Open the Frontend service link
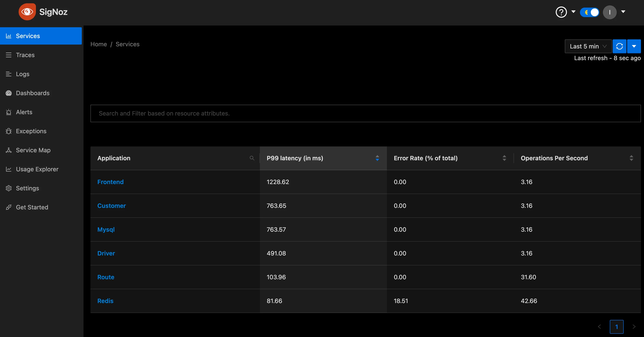Viewport: 644px width, 337px height. pyautogui.click(x=110, y=182)
